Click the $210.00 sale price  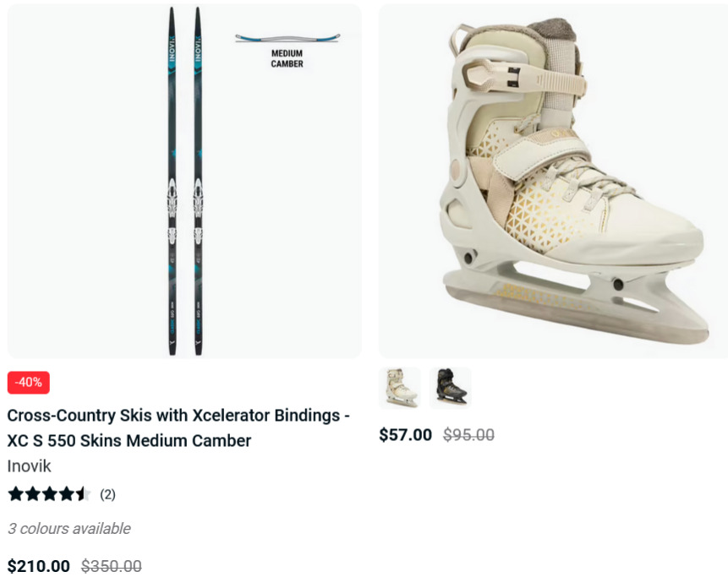click(39, 566)
